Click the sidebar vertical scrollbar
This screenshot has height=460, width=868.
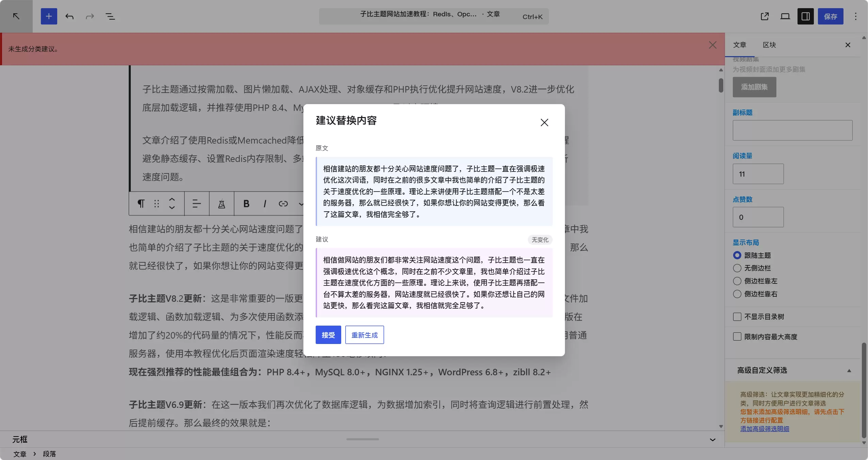(x=864, y=391)
